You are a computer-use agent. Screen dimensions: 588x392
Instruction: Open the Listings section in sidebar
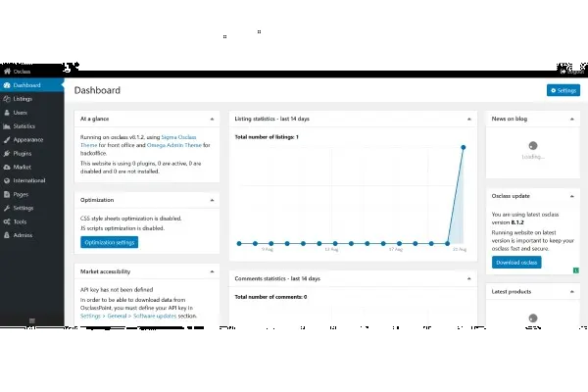click(22, 99)
